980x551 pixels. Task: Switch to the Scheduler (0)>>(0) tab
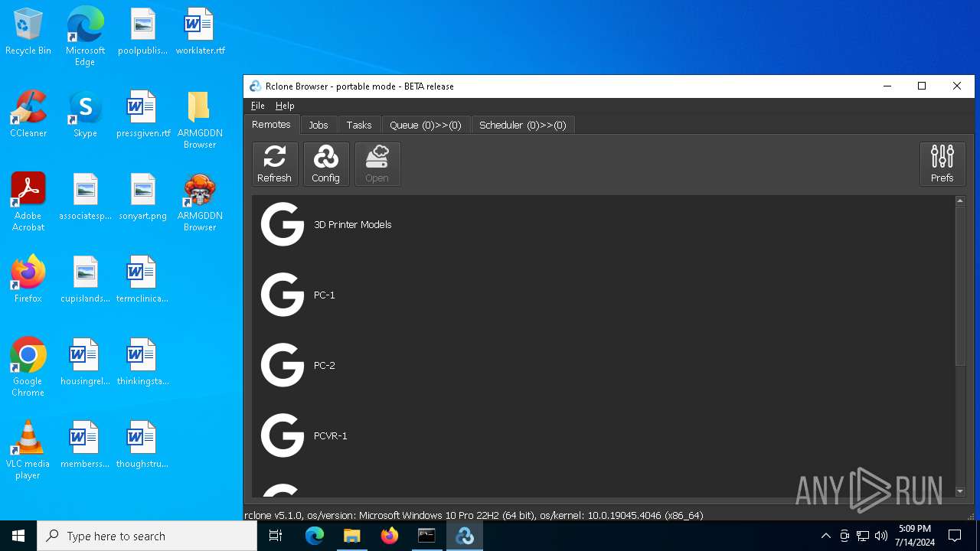(x=522, y=126)
